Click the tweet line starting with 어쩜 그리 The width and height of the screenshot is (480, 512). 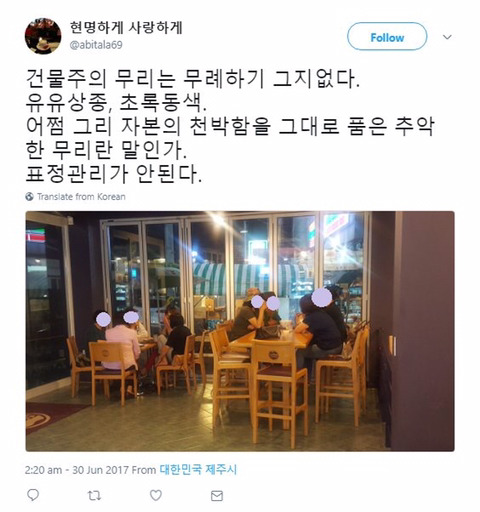point(230,127)
